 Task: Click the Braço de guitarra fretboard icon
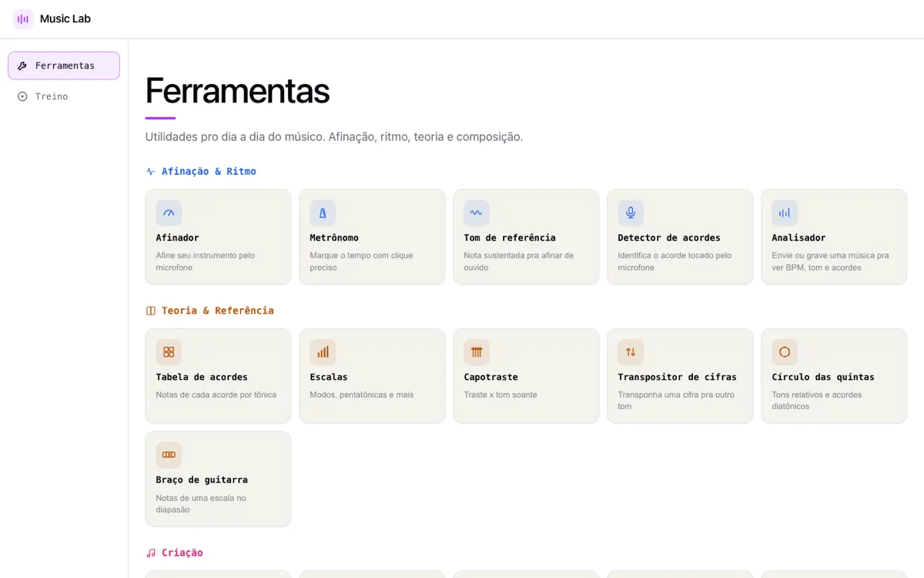click(x=169, y=455)
